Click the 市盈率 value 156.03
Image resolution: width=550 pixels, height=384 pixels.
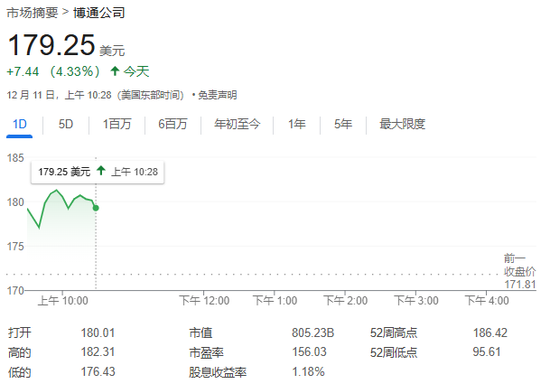309,352
